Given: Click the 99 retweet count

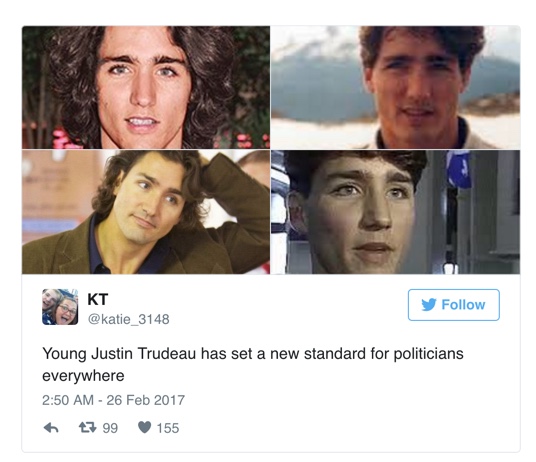Looking at the screenshot, I should pyautogui.click(x=110, y=428).
